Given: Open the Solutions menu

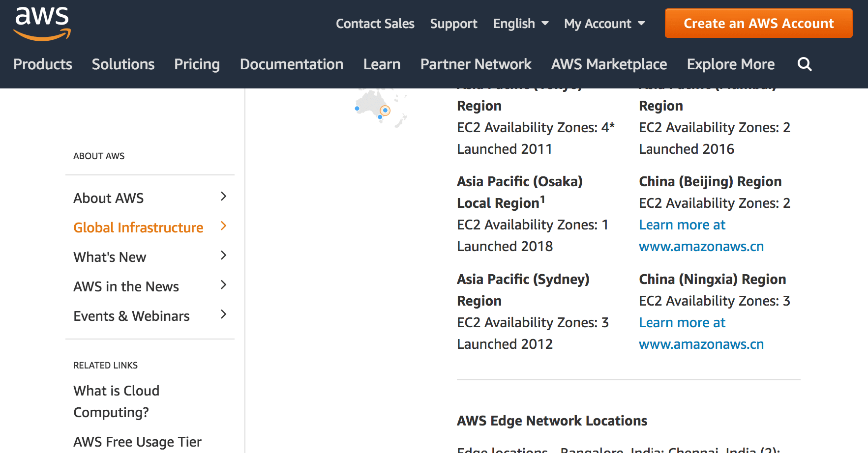Looking at the screenshot, I should tap(123, 64).
